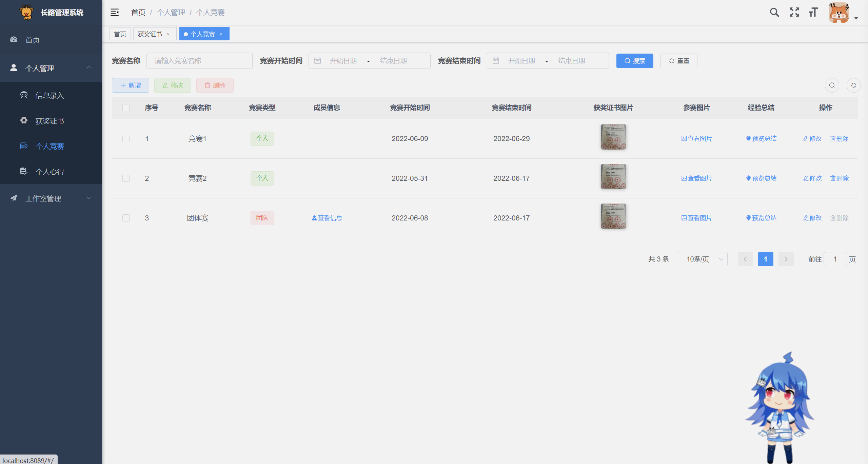This screenshot has width=868, height=464.
Task: Open certificate thumbnail for 竞赛2
Action: pyautogui.click(x=613, y=176)
